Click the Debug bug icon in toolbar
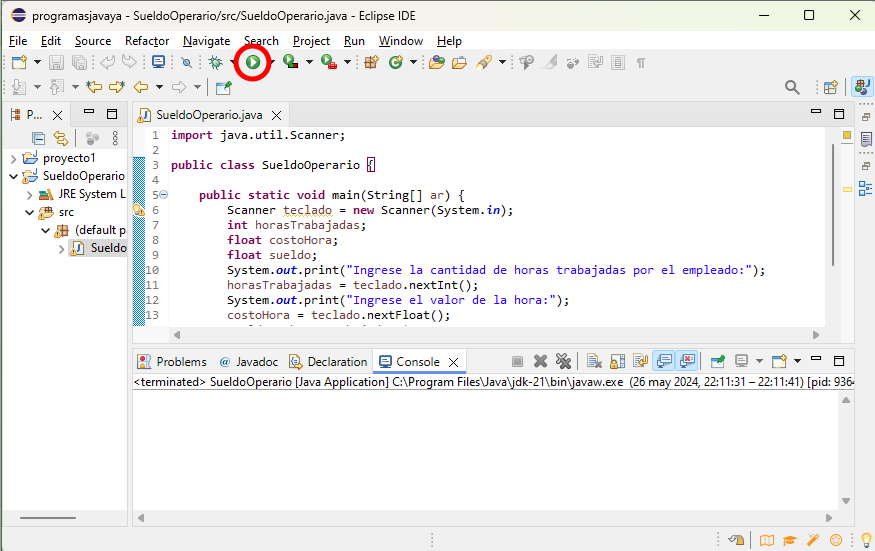The height and width of the screenshot is (551, 875). (x=215, y=62)
